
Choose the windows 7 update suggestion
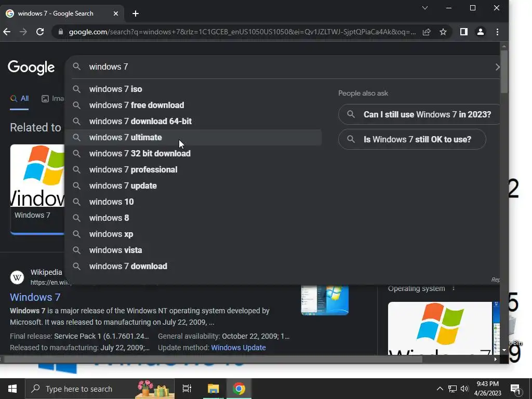pos(193,186)
